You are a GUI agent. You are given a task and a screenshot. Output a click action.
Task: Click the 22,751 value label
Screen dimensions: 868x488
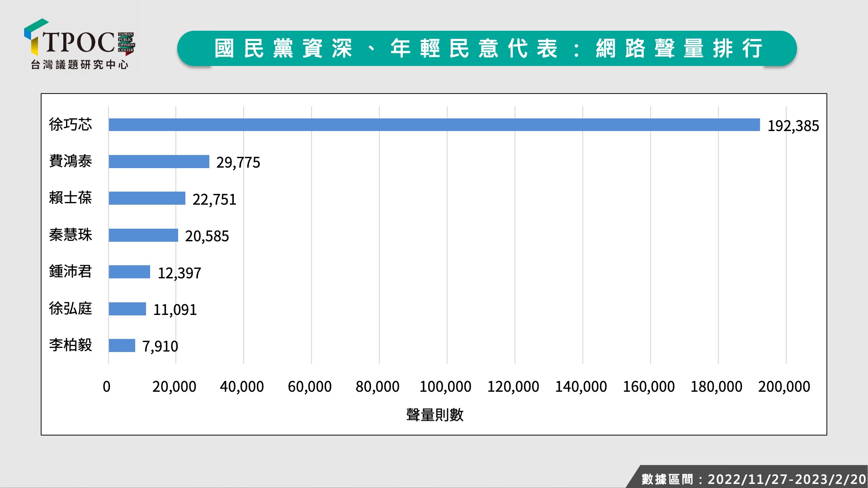coord(214,200)
